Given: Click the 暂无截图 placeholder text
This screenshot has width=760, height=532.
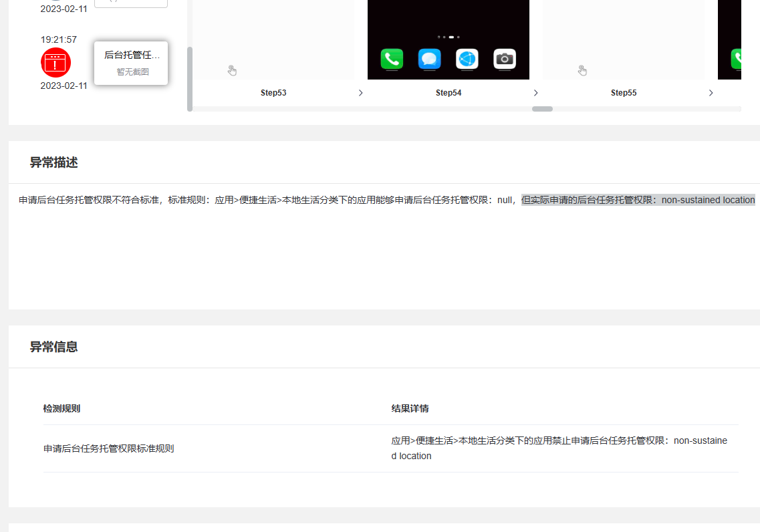Looking at the screenshot, I should click(132, 72).
